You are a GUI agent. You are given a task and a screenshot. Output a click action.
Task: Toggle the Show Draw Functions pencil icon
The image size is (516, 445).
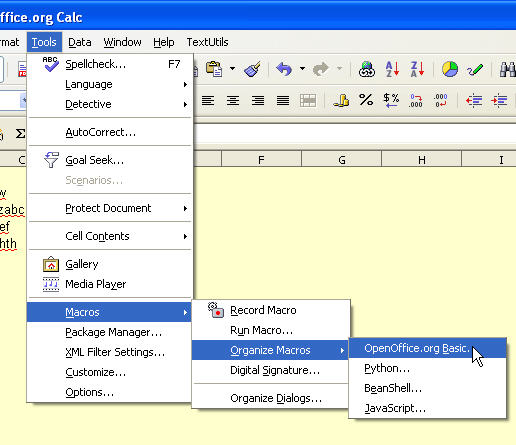pos(475,70)
